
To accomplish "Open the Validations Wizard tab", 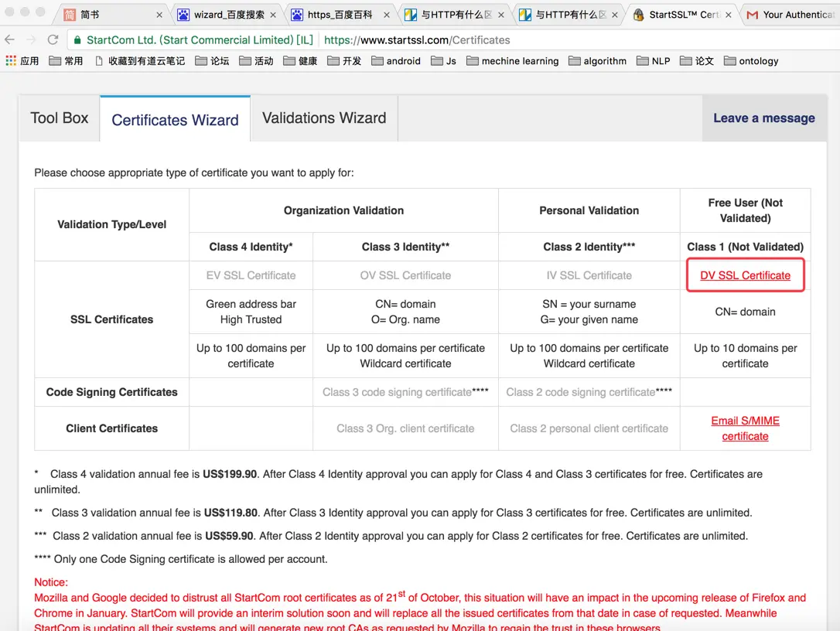I will coord(324,118).
